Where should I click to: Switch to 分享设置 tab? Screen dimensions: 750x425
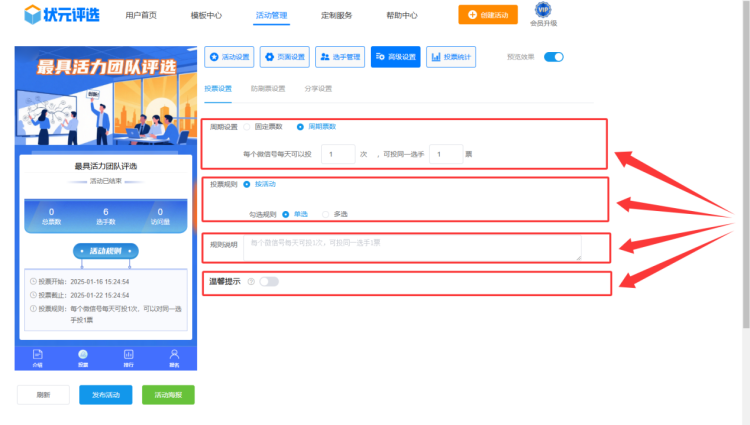318,89
